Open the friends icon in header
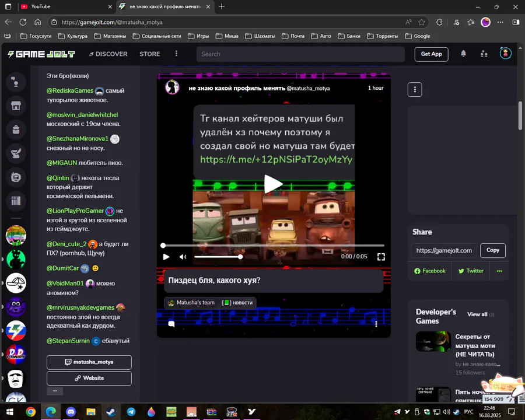525x420 pixels. coord(484,54)
